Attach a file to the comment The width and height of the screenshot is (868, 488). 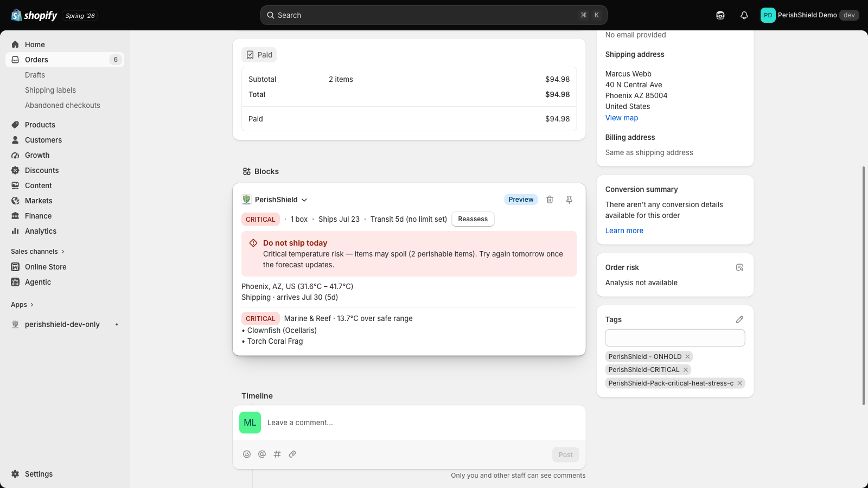292,454
